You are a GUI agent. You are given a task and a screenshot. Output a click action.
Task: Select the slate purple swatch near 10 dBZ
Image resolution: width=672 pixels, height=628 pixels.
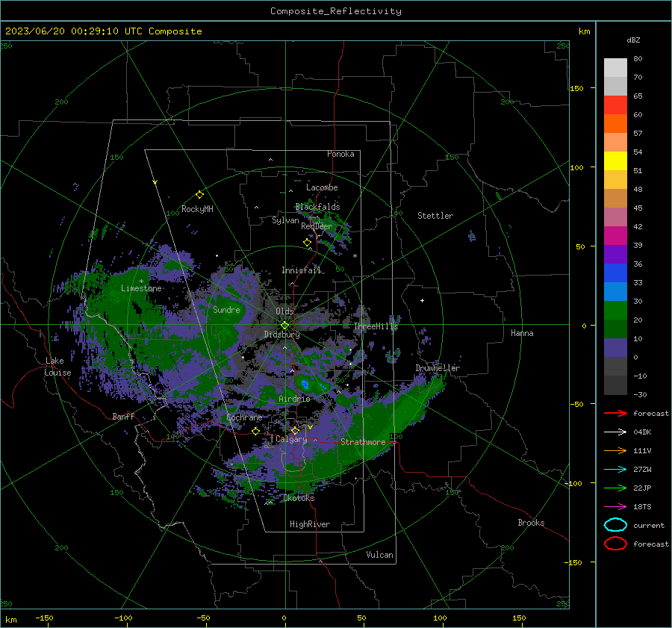615,347
